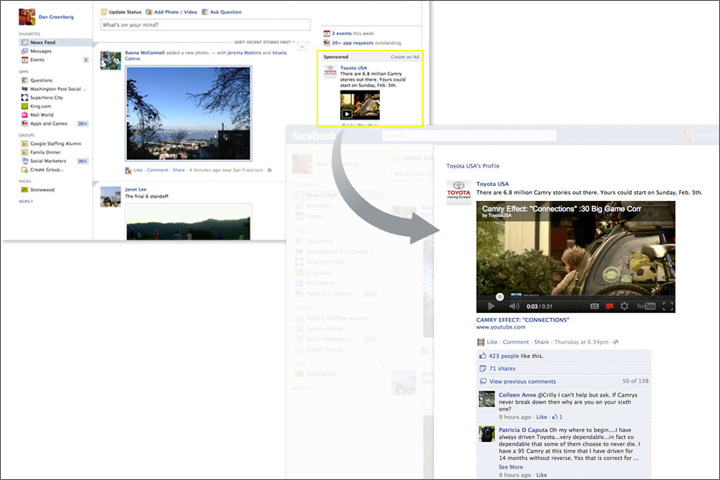Toggle closed captions on video
Viewport: 720px width, 480px height.
coord(594,306)
